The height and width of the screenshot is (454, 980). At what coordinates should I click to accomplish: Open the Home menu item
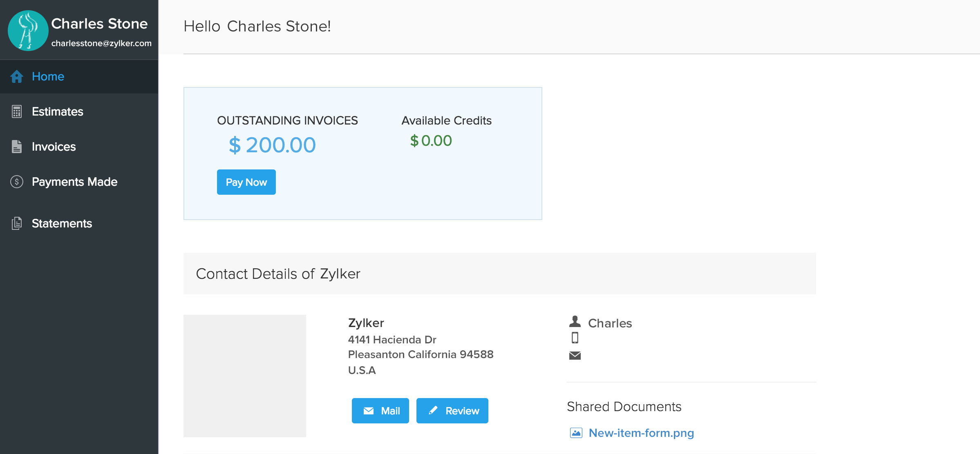pyautogui.click(x=79, y=76)
